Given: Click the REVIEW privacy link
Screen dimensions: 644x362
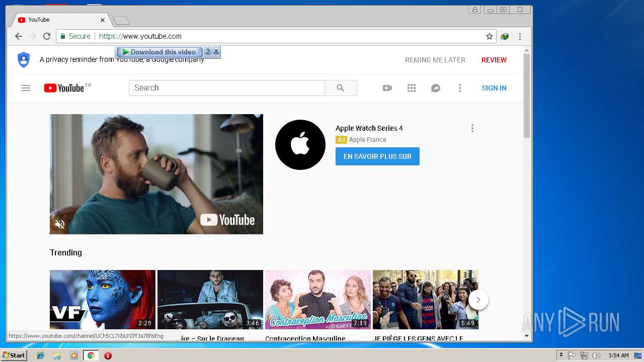Looking at the screenshot, I should 494,60.
